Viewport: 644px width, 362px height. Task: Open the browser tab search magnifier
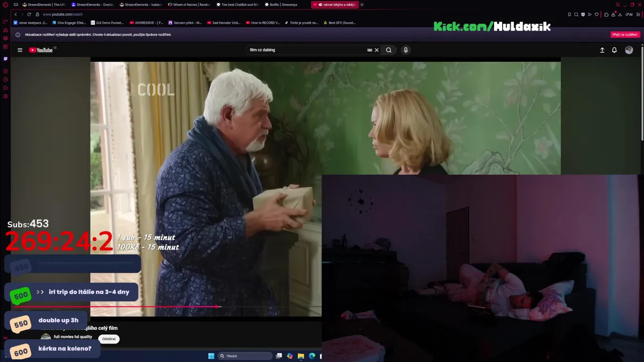pos(617,5)
